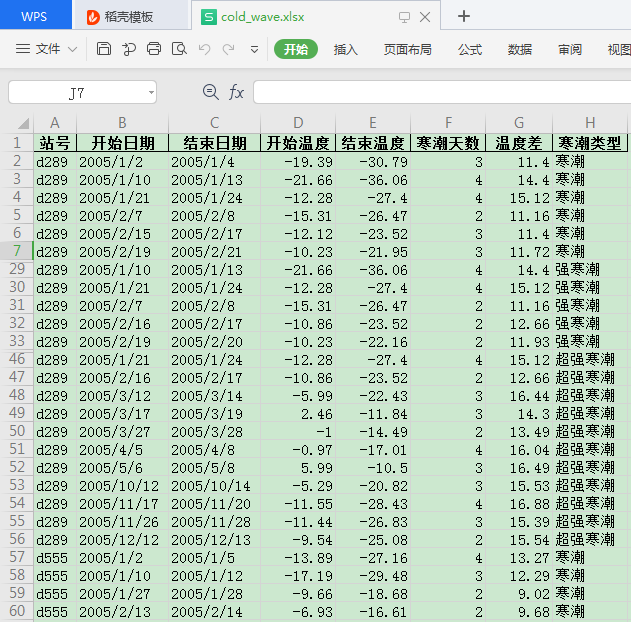Click end date cell 2005/5/8
The width and height of the screenshot is (631, 622).
214,468
